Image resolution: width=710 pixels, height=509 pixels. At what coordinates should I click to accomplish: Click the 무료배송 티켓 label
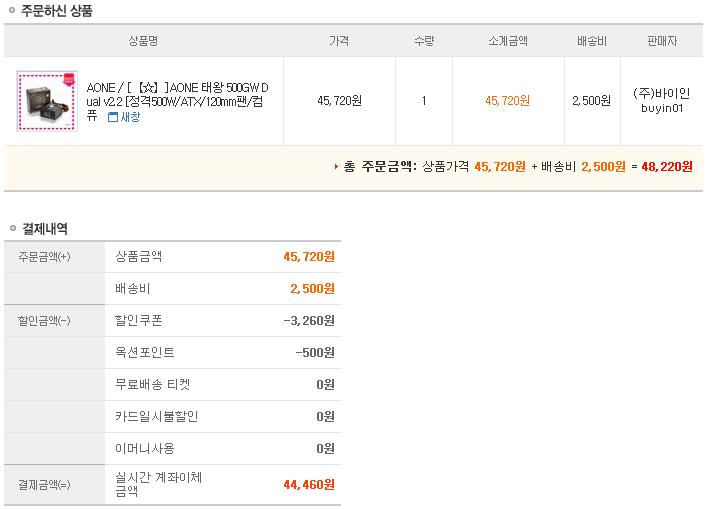[153, 384]
